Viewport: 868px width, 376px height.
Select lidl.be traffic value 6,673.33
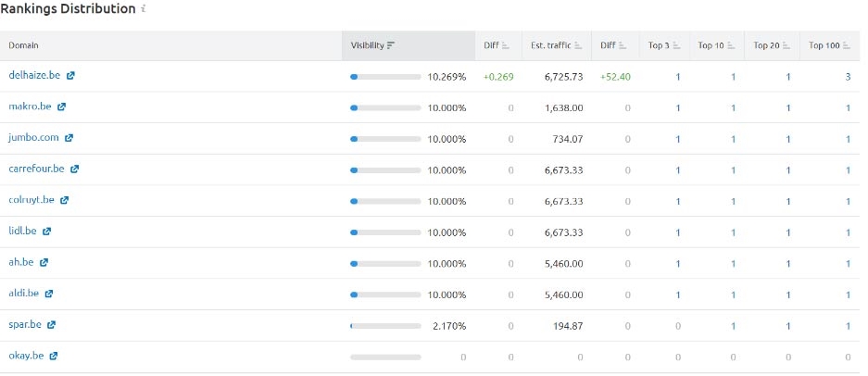[563, 232]
